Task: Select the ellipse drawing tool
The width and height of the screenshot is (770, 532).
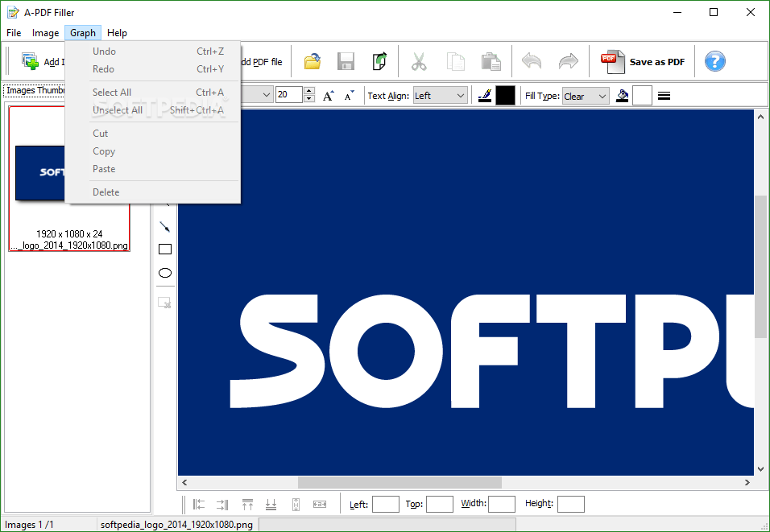Action: [x=165, y=273]
